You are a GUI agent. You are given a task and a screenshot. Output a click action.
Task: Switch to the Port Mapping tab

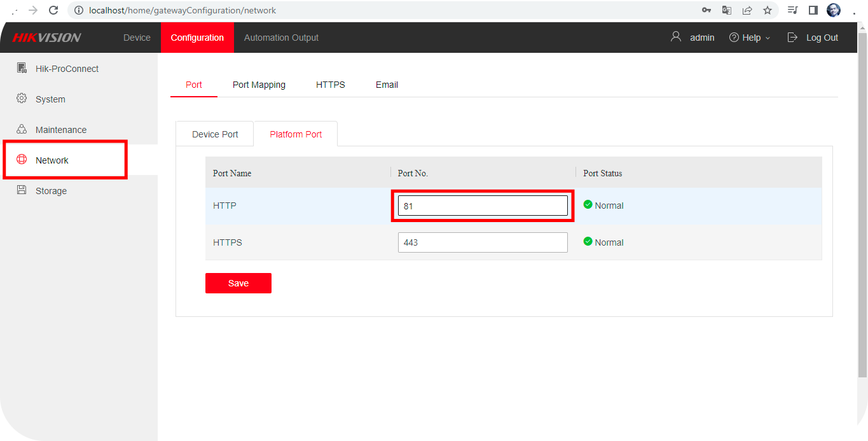coord(259,85)
